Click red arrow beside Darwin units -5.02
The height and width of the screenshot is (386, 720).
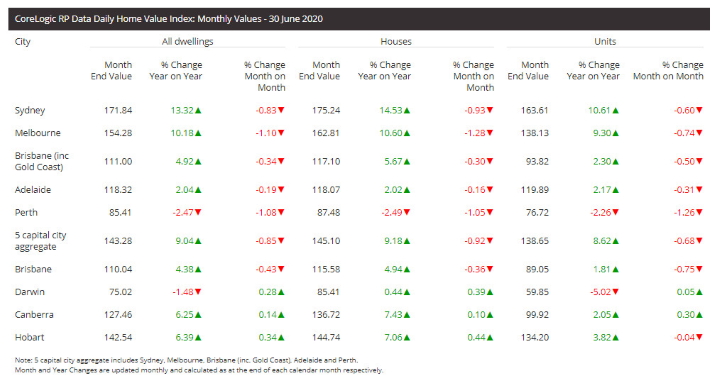tap(615, 292)
